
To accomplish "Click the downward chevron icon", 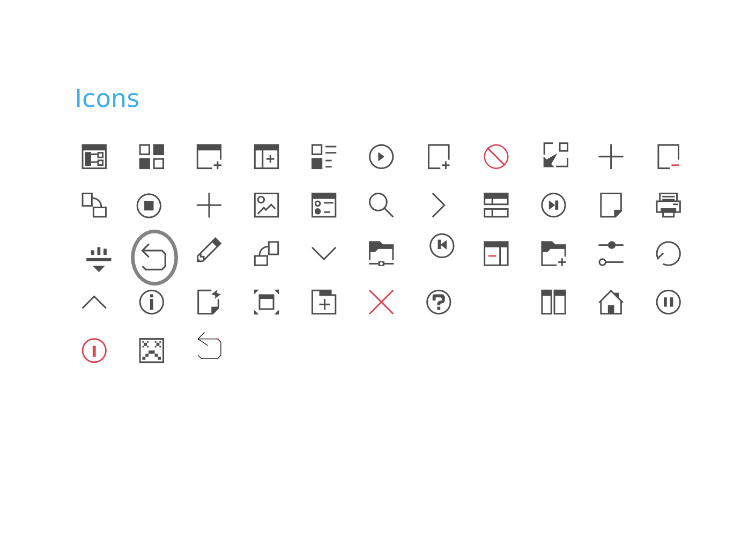I will pyautogui.click(x=324, y=253).
